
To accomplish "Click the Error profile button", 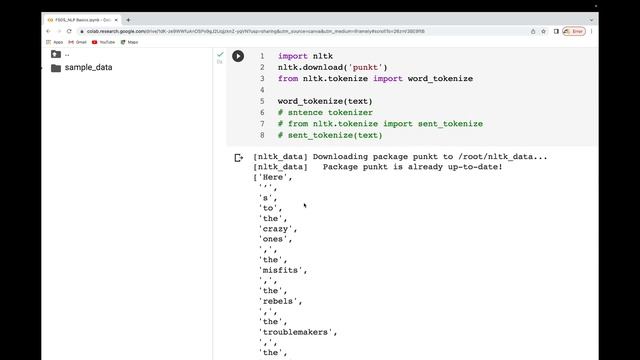I will (574, 31).
